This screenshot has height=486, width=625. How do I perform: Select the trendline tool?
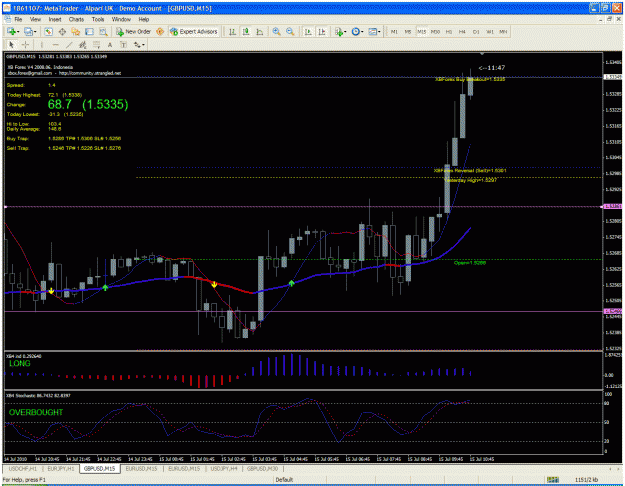(69, 45)
